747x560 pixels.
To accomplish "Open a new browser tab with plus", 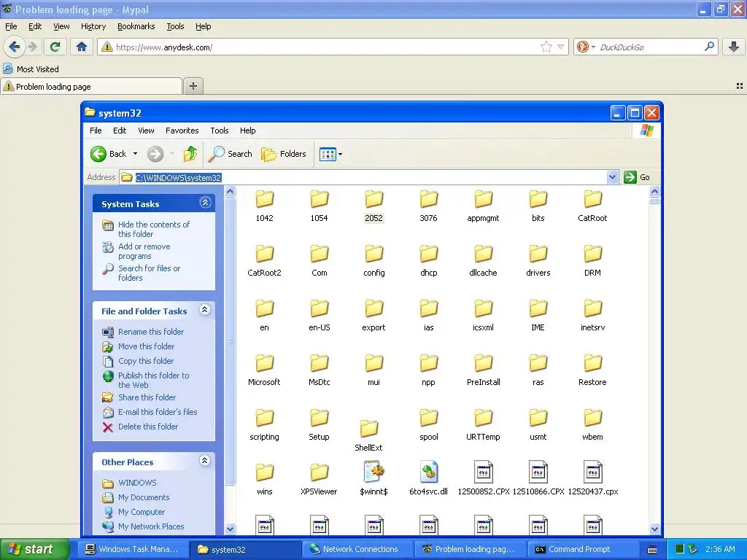I will click(x=193, y=86).
